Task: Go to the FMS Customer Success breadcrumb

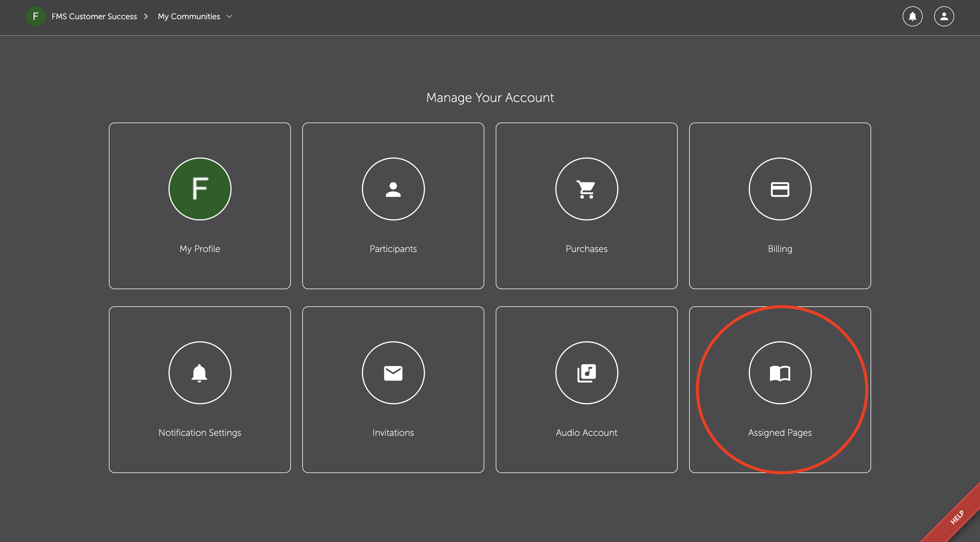Action: coord(94,16)
